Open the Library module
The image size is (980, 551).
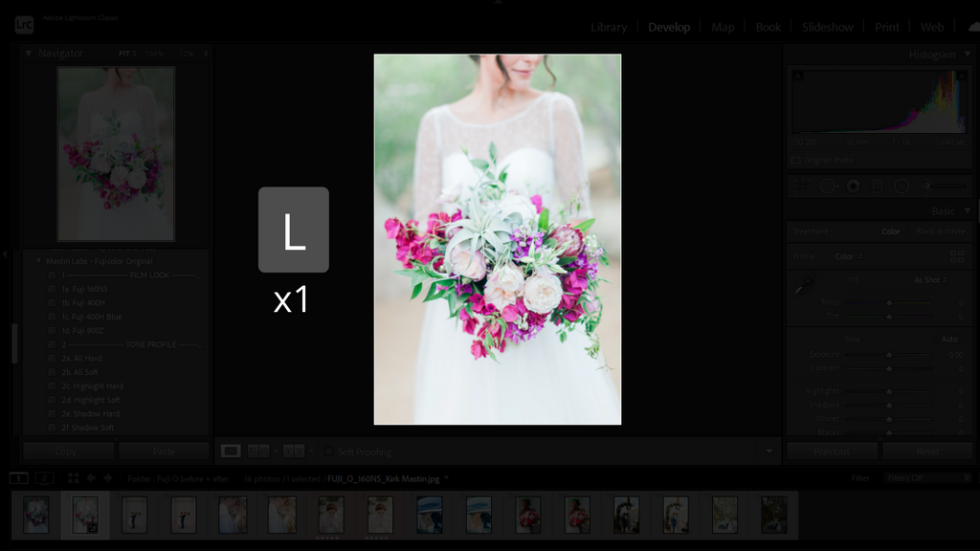coord(609,28)
